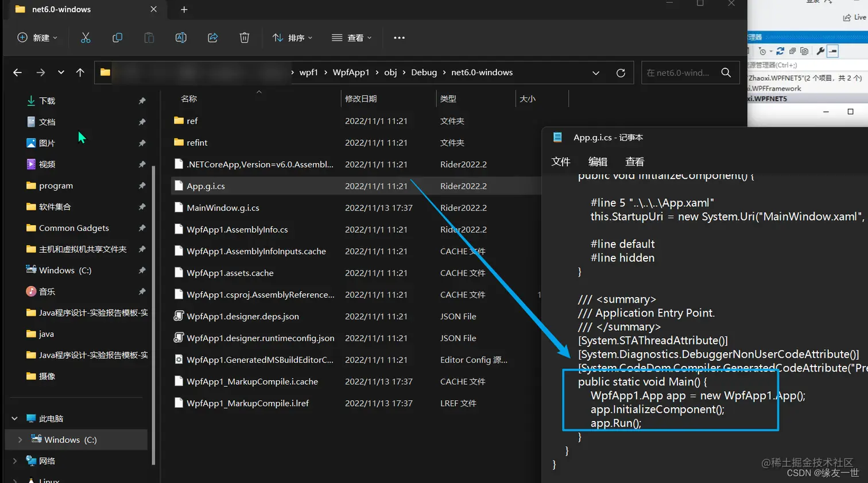This screenshot has height=483, width=868.
Task: Open 图片 in the navigation pane
Action: 47,143
